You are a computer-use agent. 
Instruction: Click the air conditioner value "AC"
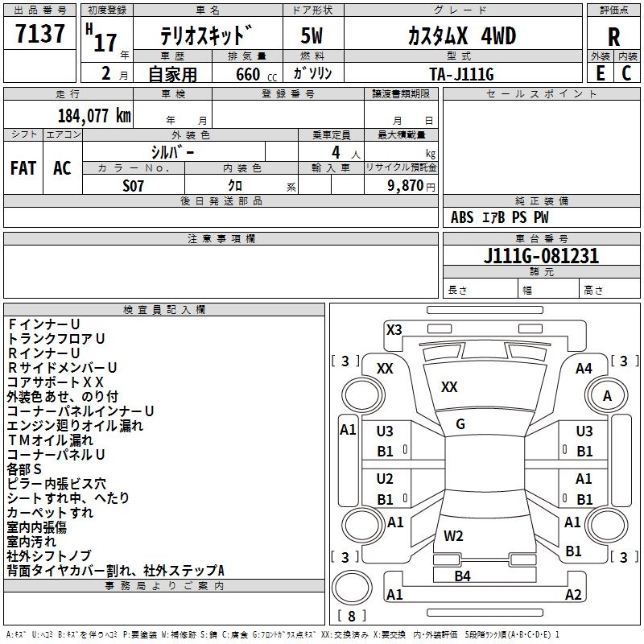coord(62,168)
